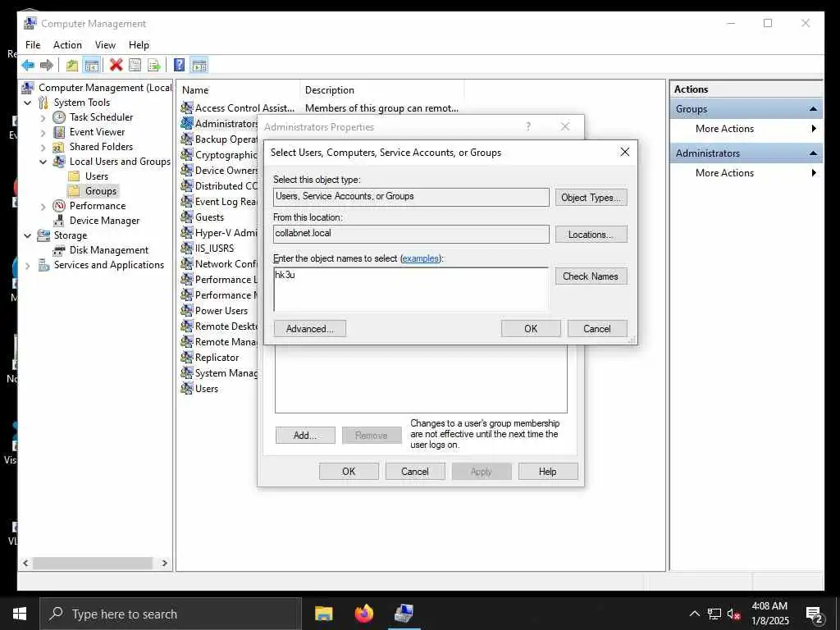
Task: Click the Replicator group icon
Action: point(186,358)
